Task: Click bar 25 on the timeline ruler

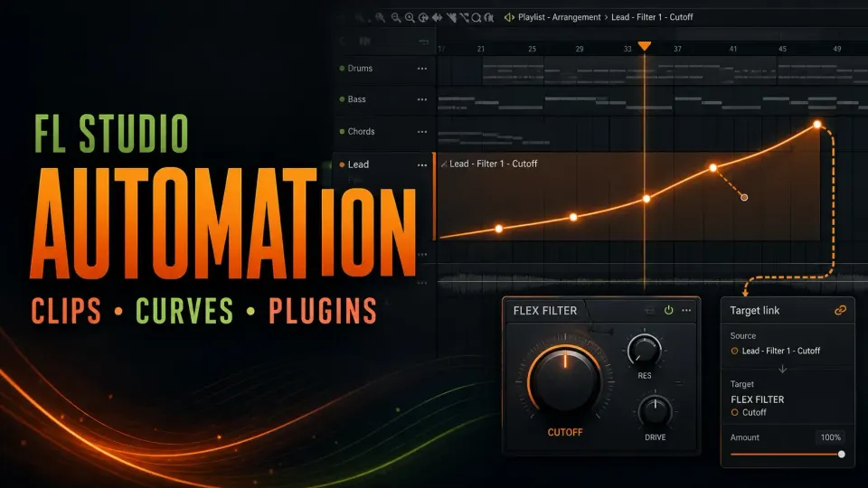Action: pyautogui.click(x=532, y=49)
